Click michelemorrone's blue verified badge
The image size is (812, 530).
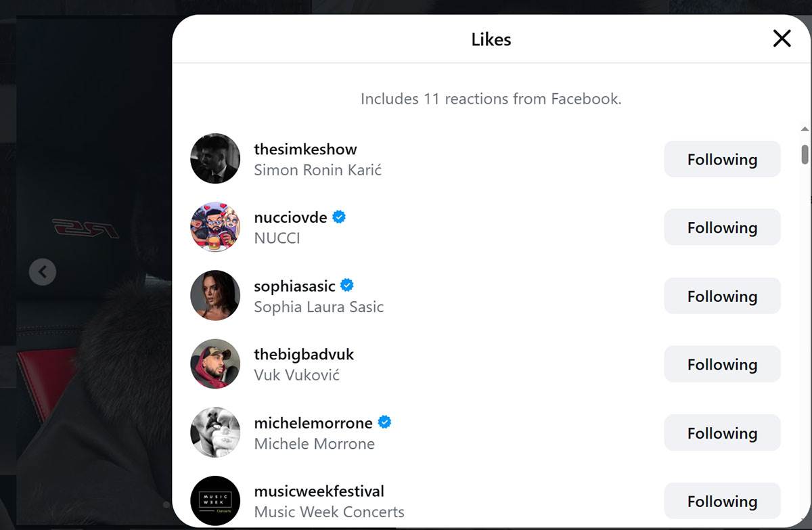pyautogui.click(x=384, y=422)
